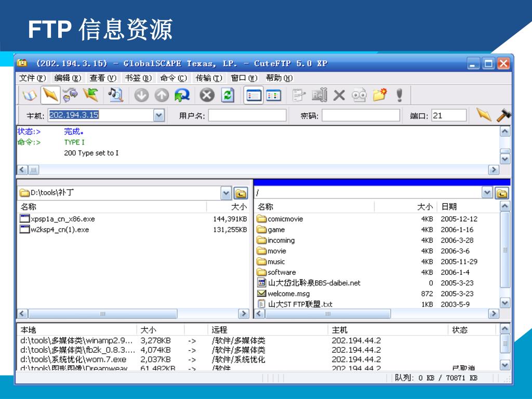The height and width of the screenshot is (399, 532).
Task: Click the gray upload arrow icon
Action: [162, 96]
